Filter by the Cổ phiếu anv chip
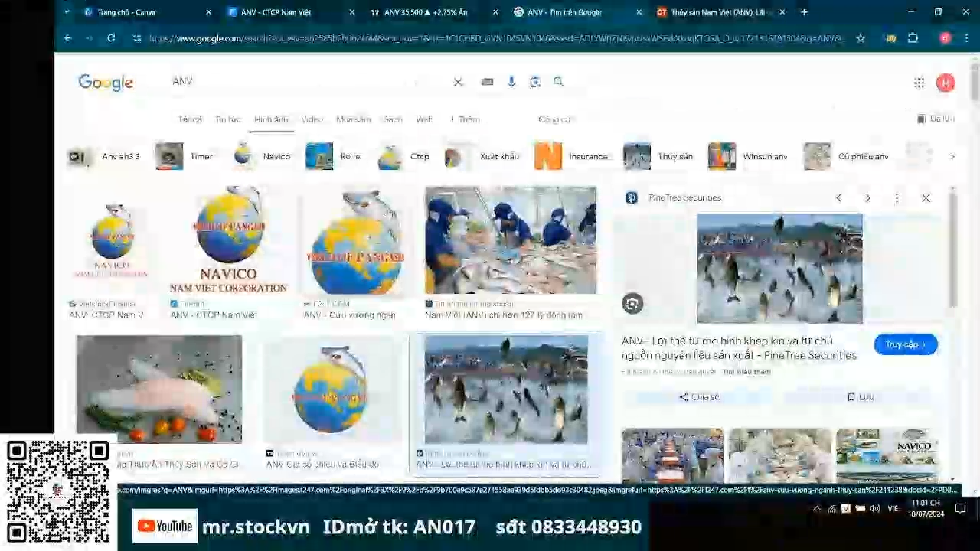 click(x=847, y=156)
